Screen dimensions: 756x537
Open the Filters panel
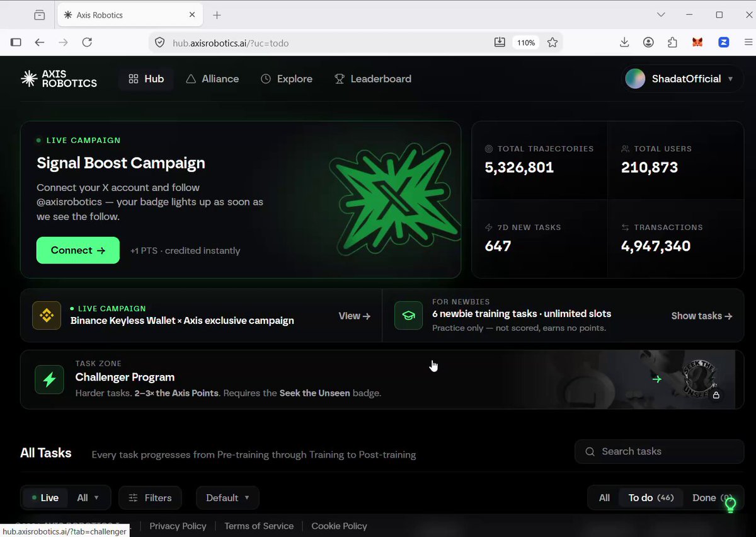tap(150, 498)
